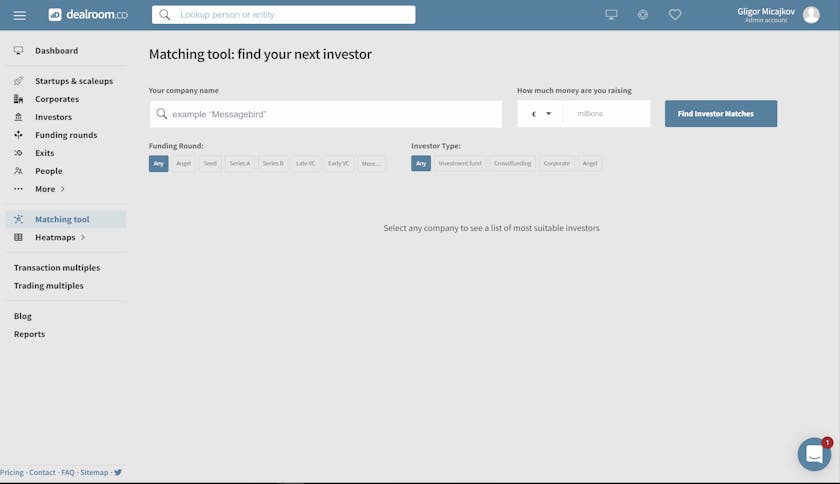Viewport: 840px width, 484px height.
Task: Click the dealroom.co logo
Action: pos(88,15)
